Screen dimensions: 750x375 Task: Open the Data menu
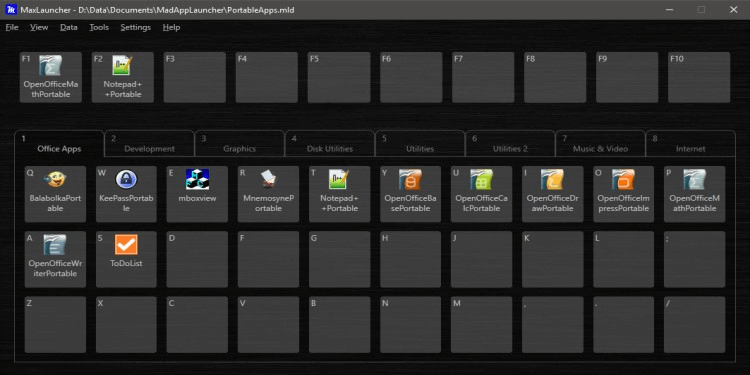(69, 27)
